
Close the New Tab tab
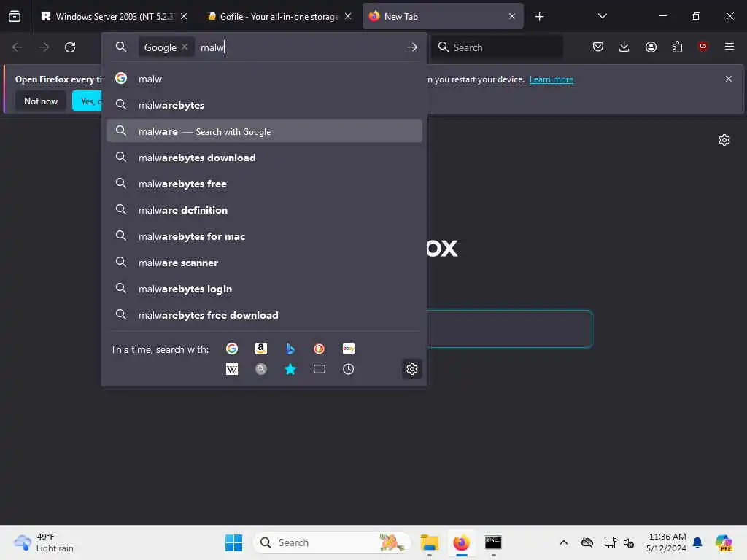[x=511, y=16]
